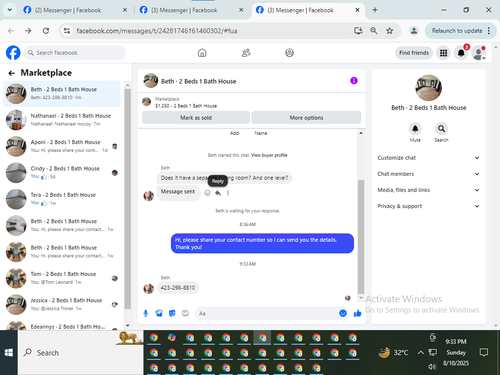Reload the page in Chrome
Viewport: 500px width, 375px height.
(x=46, y=31)
